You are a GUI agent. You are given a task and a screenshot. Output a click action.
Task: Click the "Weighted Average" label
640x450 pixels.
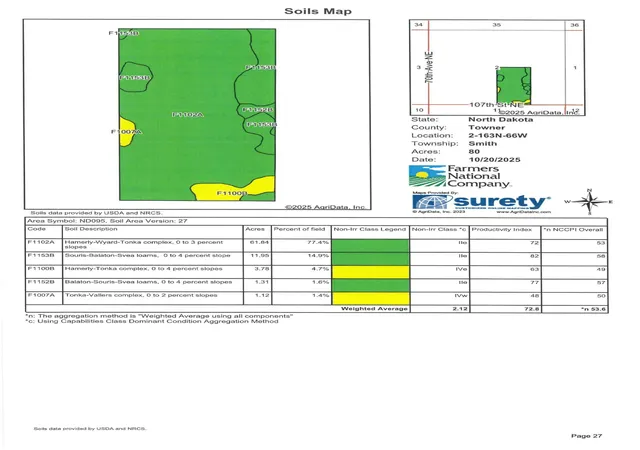point(374,308)
